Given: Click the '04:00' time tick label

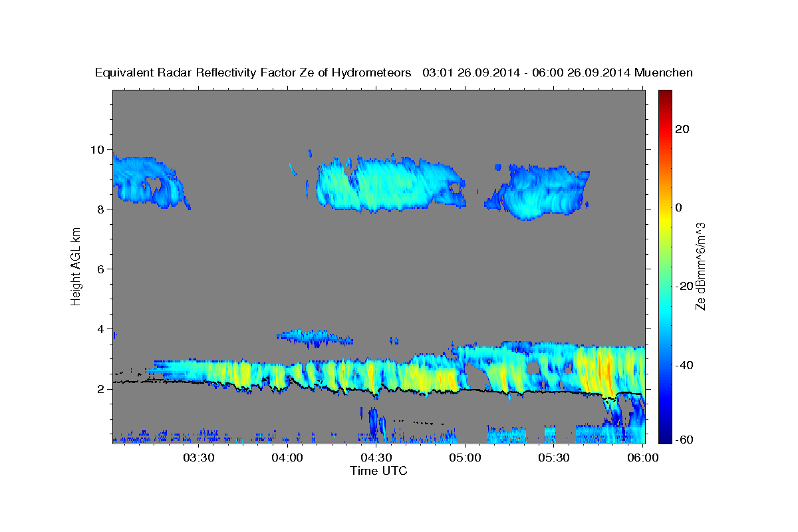Looking at the screenshot, I should click(287, 458).
